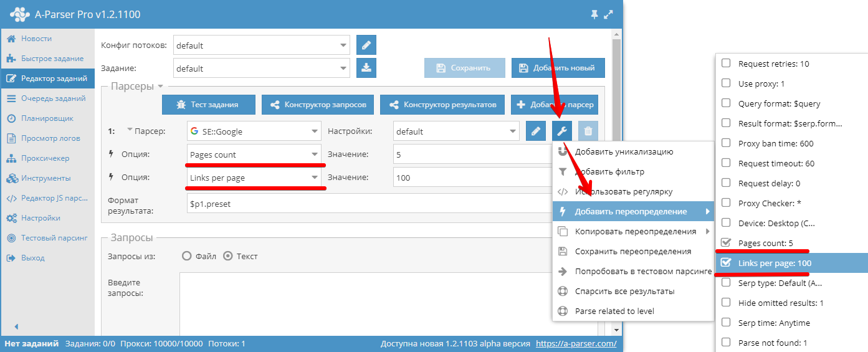Viewport: 868px width, 352px height.
Task: Click the Инструменты sidebar icon
Action: pos(11,178)
